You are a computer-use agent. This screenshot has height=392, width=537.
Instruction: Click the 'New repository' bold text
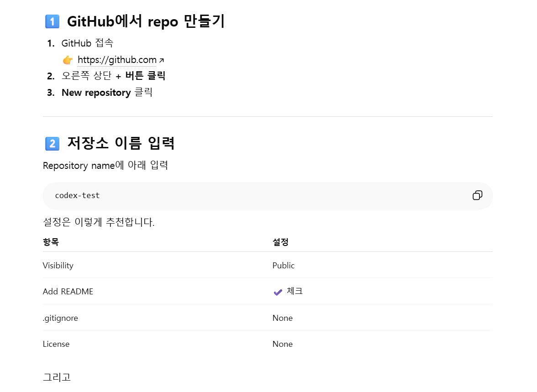point(96,93)
